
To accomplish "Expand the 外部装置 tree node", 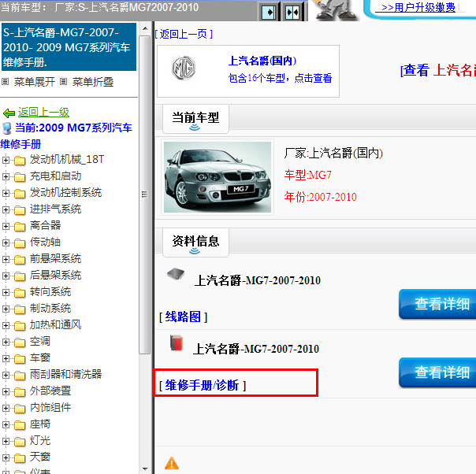I will (6, 391).
